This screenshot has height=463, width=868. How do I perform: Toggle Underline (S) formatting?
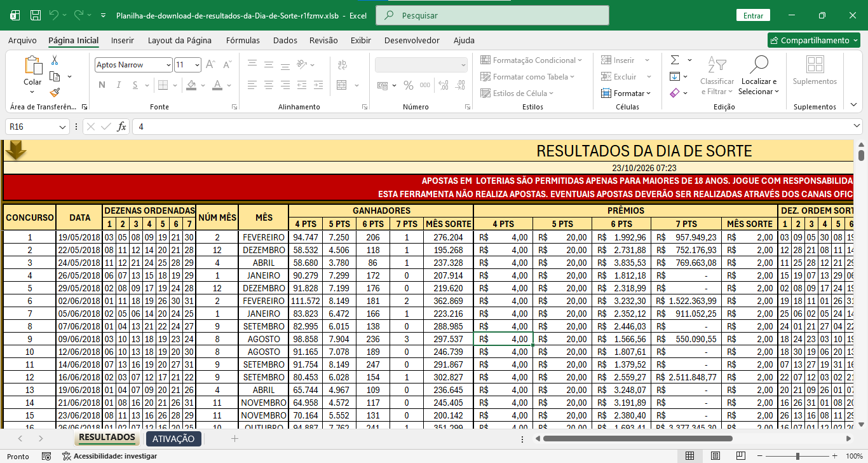click(135, 85)
